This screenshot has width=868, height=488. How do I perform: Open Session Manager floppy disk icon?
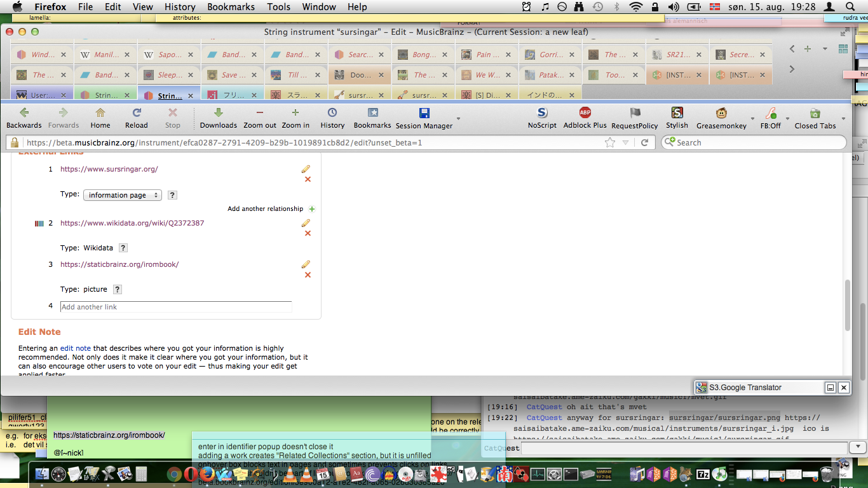coord(424,114)
